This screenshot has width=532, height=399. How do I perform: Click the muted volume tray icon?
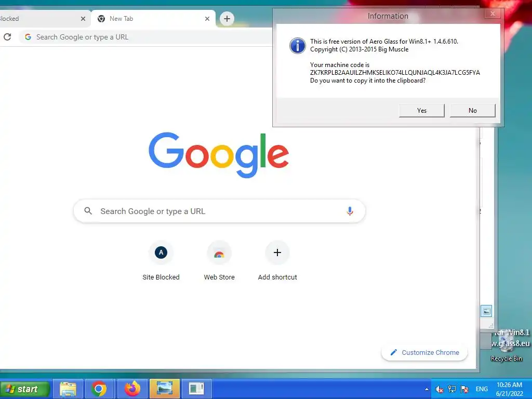440,389
